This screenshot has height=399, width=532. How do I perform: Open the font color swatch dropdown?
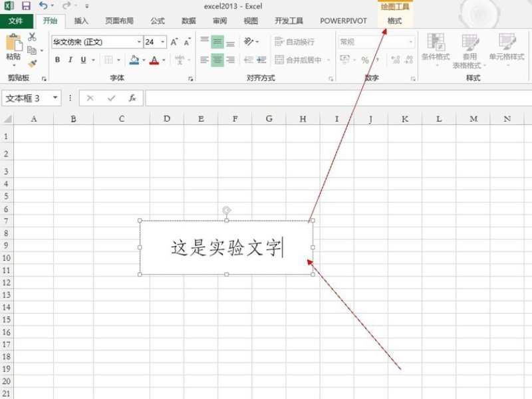tap(164, 59)
